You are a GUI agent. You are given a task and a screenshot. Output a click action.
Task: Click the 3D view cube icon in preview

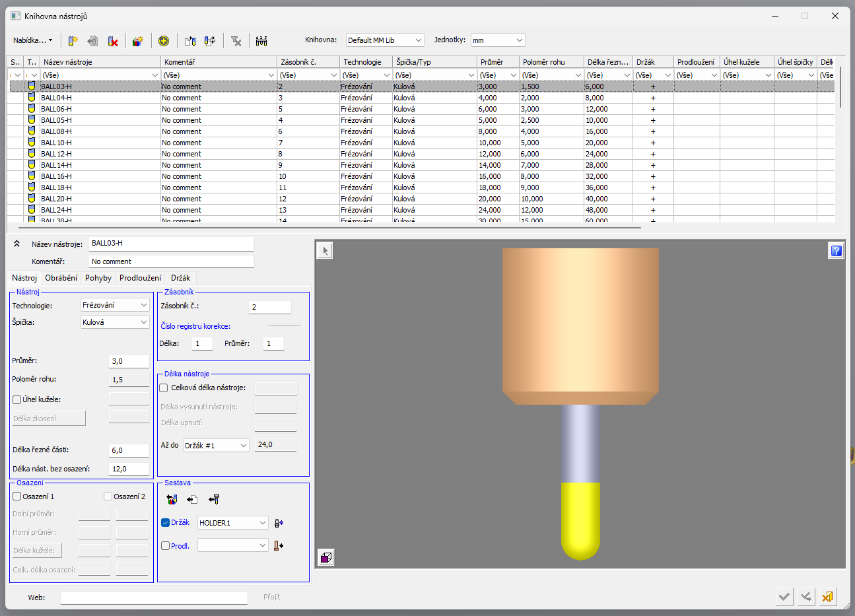coord(325,558)
